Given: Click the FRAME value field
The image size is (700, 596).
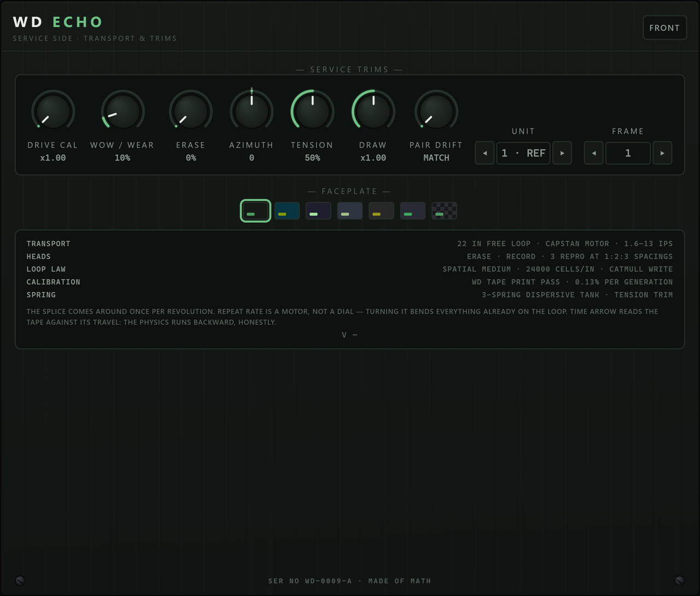Looking at the screenshot, I should tap(628, 153).
